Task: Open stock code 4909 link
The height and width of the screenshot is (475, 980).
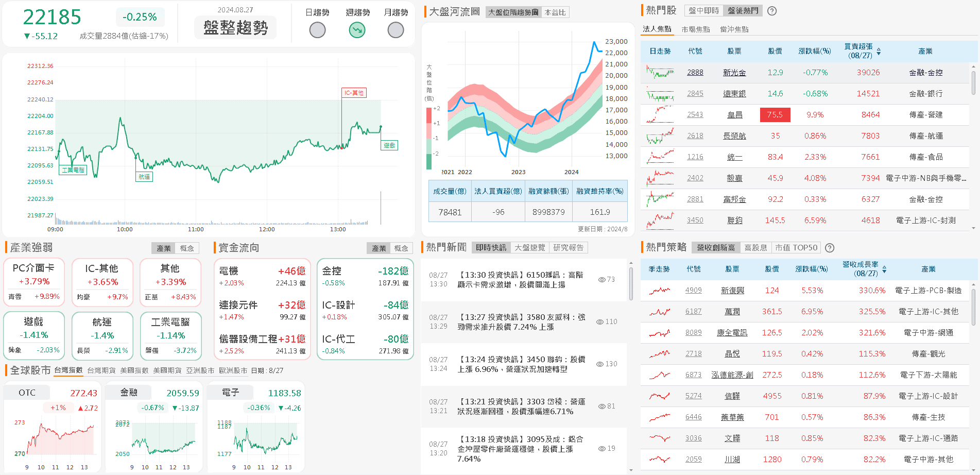Action: point(694,291)
